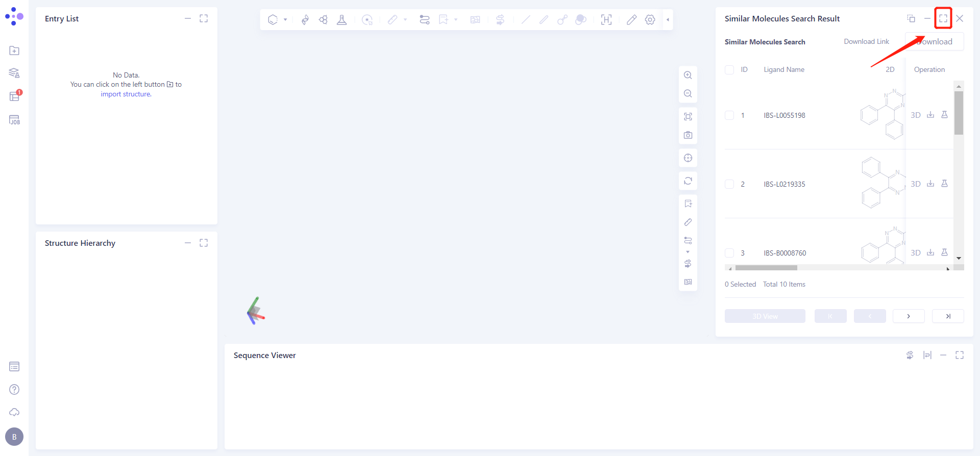Click the import file icon in left sidebar

coord(14,50)
